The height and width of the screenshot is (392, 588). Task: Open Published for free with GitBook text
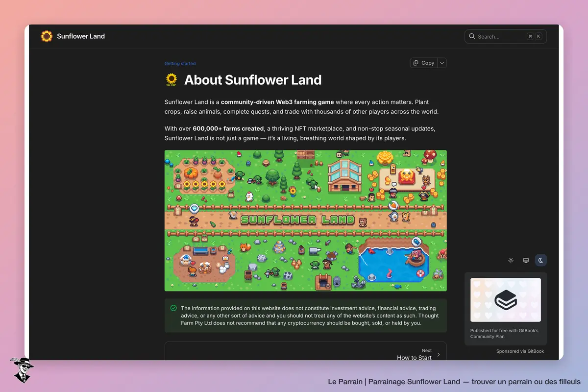(x=504, y=334)
